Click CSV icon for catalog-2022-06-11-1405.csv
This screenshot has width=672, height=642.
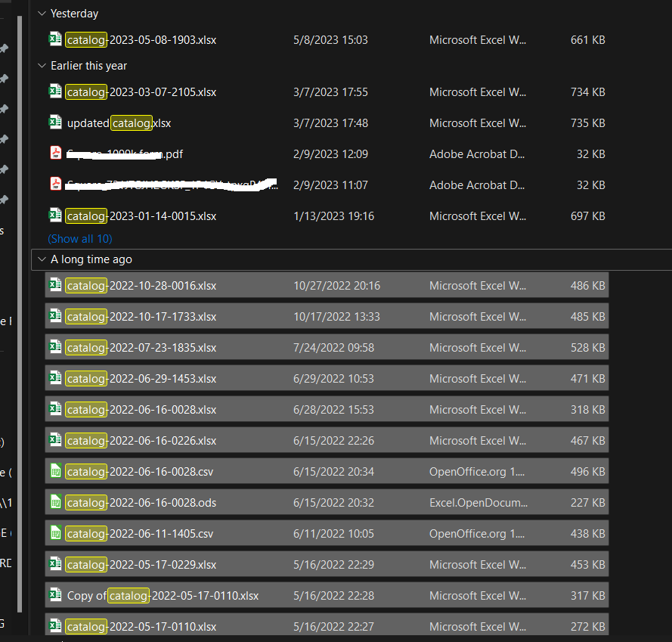55,533
